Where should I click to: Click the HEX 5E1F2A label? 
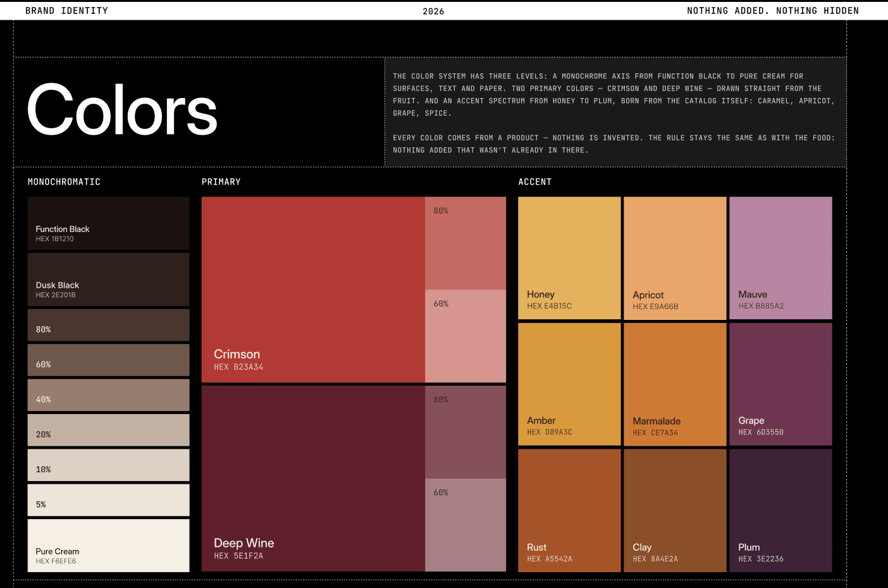[238, 556]
